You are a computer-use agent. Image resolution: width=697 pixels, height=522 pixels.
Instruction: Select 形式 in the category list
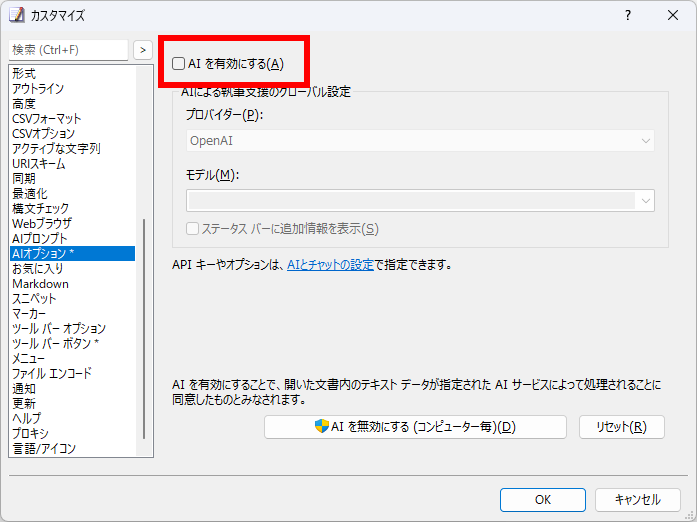click(x=72, y=73)
